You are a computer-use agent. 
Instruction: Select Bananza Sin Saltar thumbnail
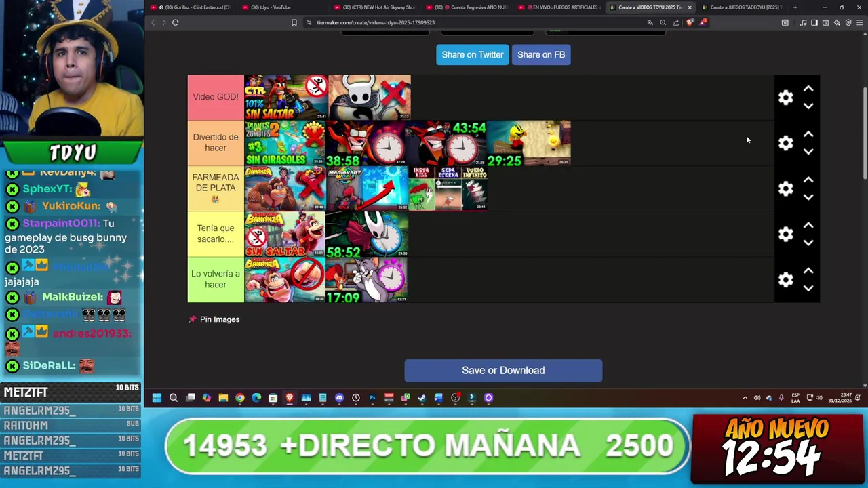tap(285, 234)
